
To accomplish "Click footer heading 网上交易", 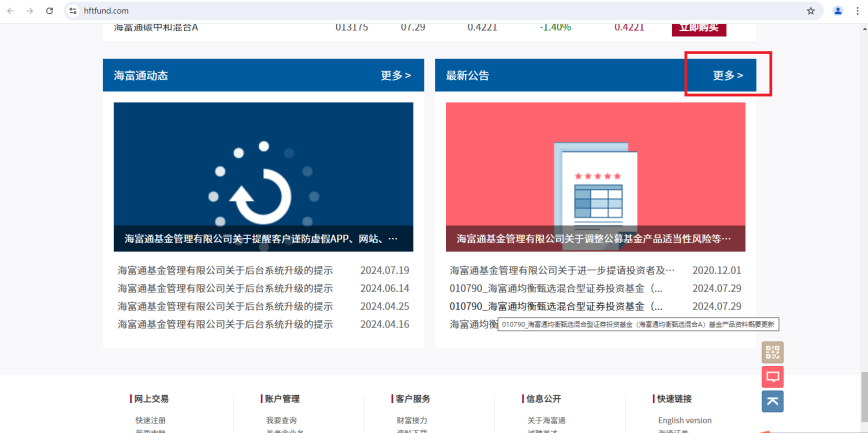I will [151, 399].
